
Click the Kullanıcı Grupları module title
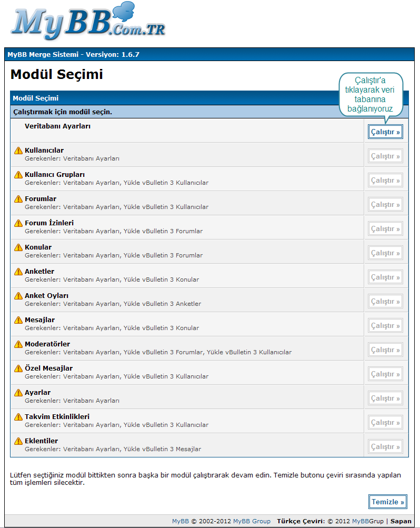[x=55, y=175]
